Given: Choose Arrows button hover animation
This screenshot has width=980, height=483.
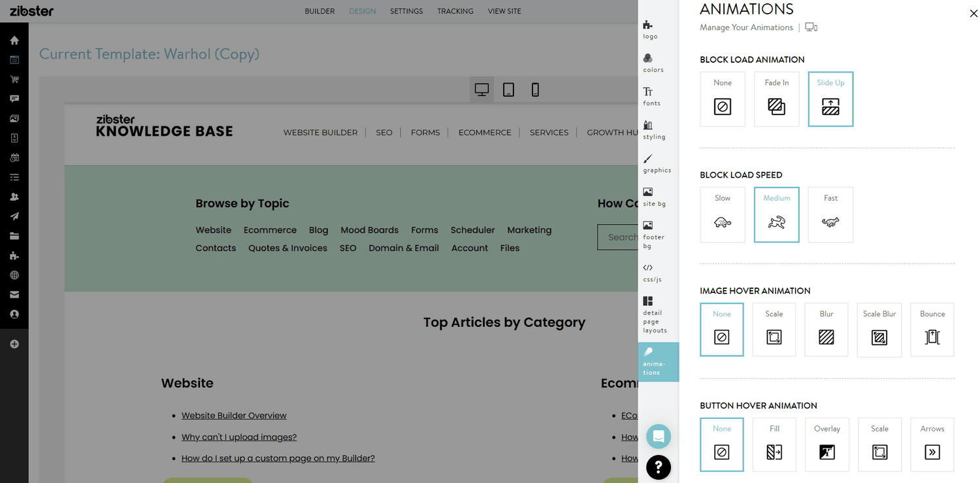Looking at the screenshot, I should click(x=932, y=444).
